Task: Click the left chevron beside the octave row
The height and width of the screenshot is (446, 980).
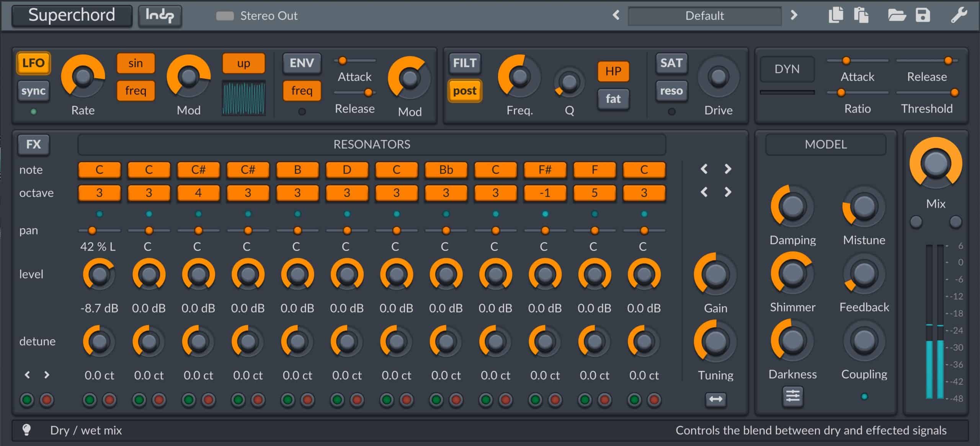Action: click(x=704, y=192)
